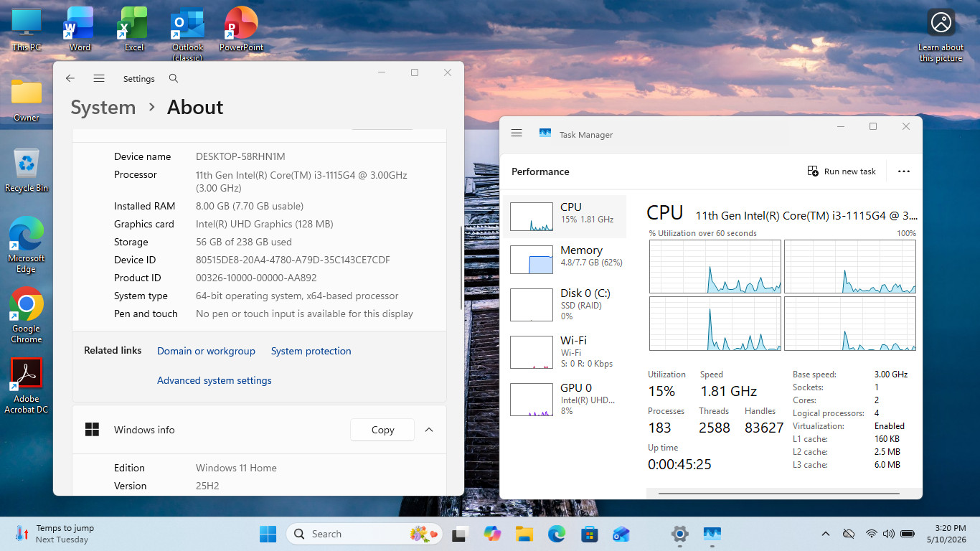Open the Copilot icon in taskbar
This screenshot has height=551, width=980.
(x=492, y=534)
